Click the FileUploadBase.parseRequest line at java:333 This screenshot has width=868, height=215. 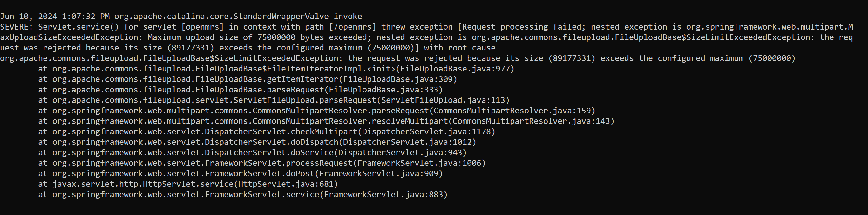pos(241,90)
